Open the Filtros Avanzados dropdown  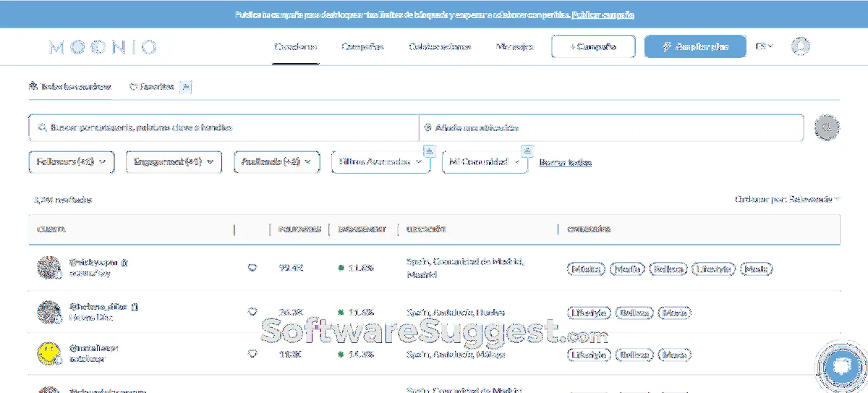click(x=380, y=162)
